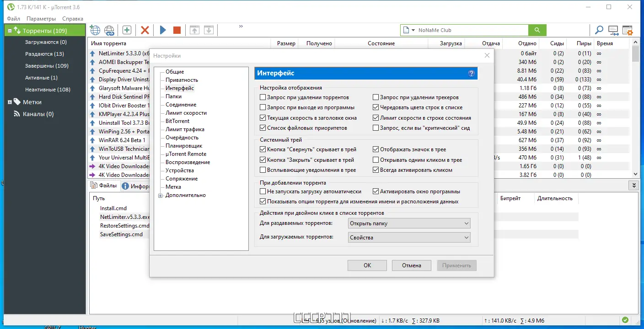Viewport: 644px width, 329px height.
Task: Click the green status check icon in status bar
Action: [x=625, y=320]
